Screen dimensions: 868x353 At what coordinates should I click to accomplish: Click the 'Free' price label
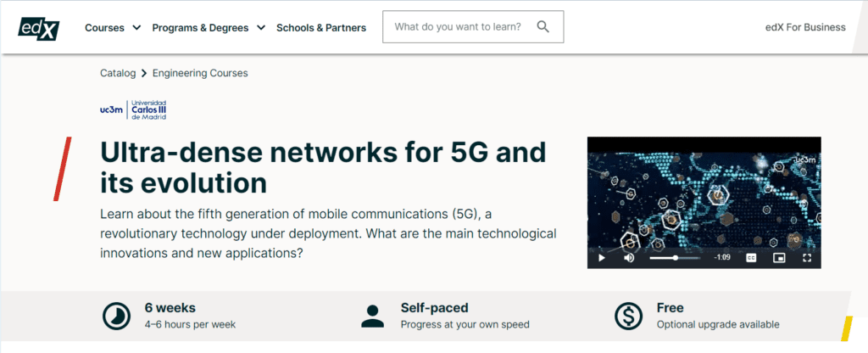(670, 307)
